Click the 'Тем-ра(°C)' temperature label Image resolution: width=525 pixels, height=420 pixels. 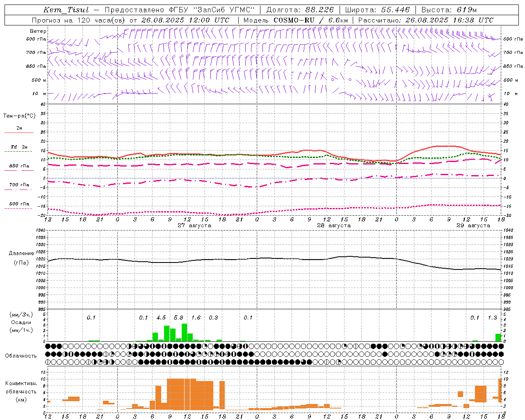(19, 116)
